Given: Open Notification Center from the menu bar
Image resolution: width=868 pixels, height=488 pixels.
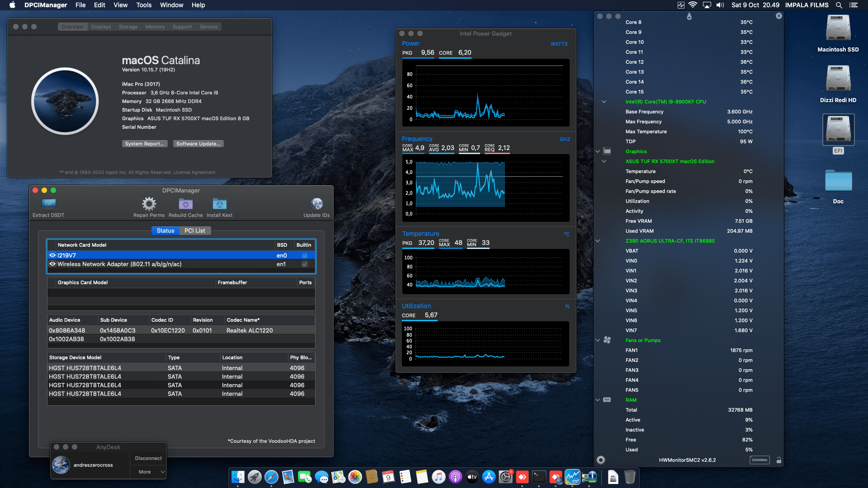Looking at the screenshot, I should pyautogui.click(x=854, y=5).
